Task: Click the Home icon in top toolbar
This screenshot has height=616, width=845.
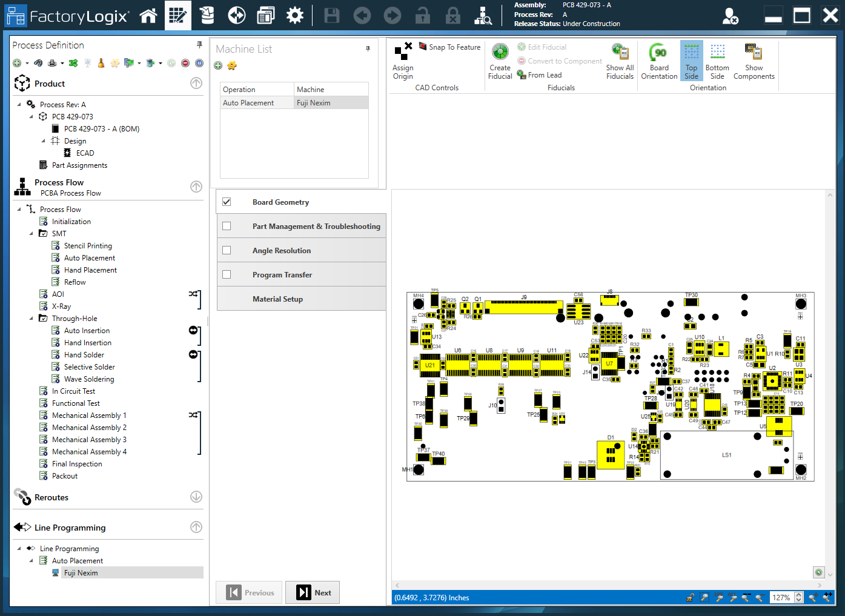Action: [x=148, y=16]
